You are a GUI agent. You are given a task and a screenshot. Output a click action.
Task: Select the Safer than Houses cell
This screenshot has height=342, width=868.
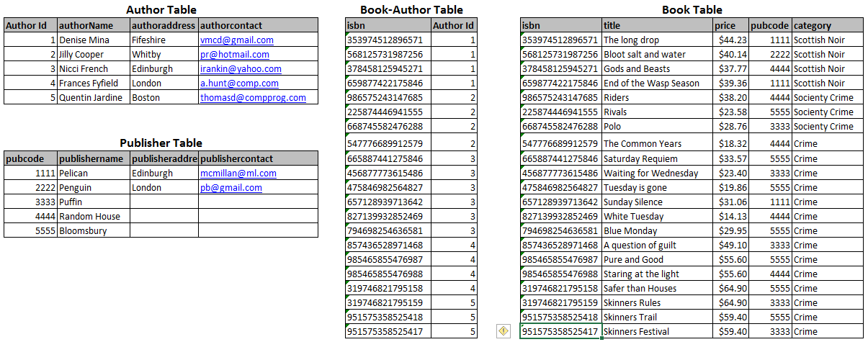pyautogui.click(x=657, y=289)
